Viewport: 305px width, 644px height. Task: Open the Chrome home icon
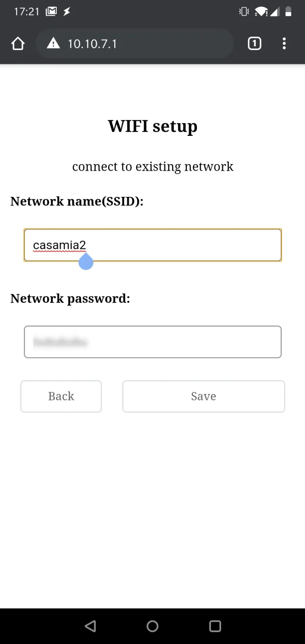click(18, 43)
